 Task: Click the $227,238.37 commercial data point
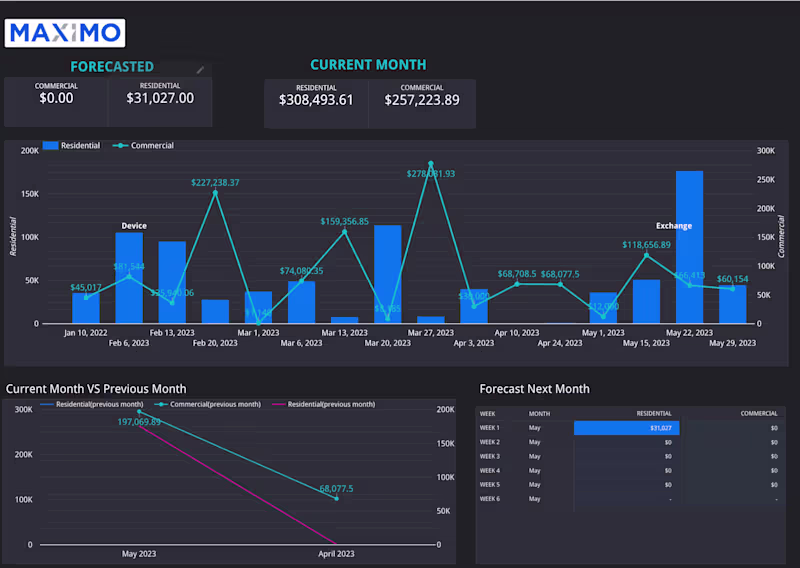pos(215,193)
